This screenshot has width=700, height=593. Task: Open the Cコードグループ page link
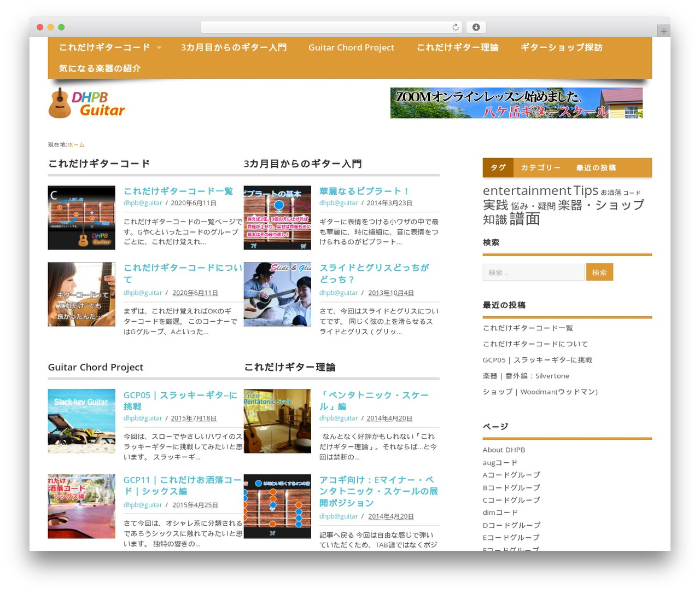point(511,500)
